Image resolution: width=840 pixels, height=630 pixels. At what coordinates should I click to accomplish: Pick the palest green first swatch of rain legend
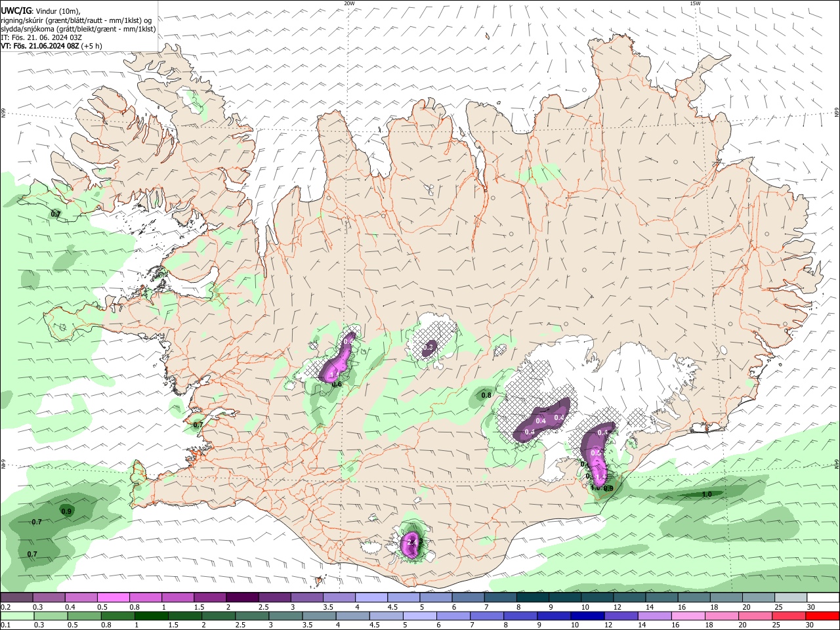click(x=17, y=616)
